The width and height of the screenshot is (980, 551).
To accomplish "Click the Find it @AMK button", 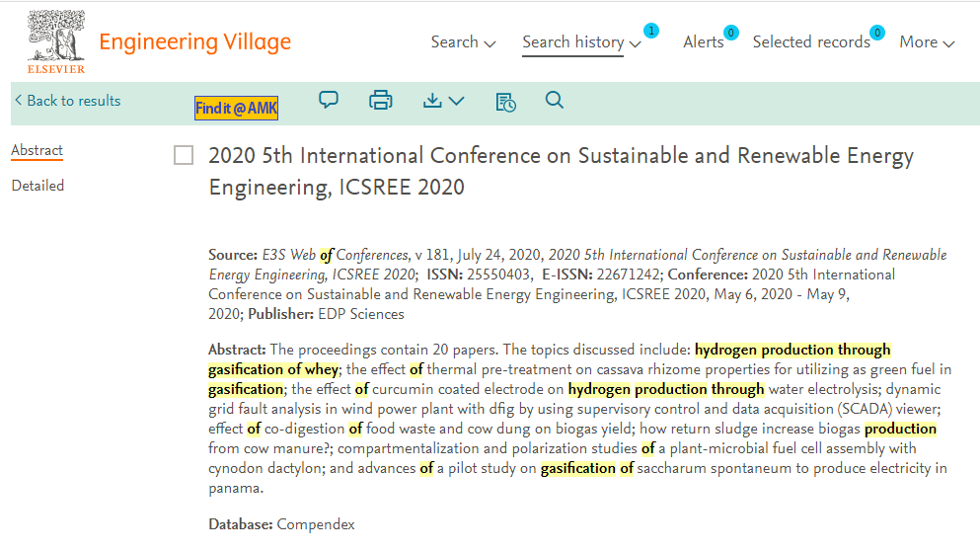I will tap(236, 109).
